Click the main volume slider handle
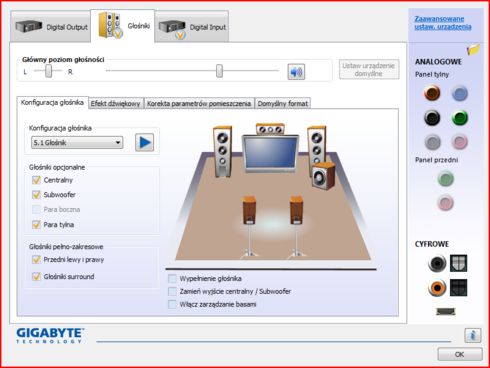This screenshot has width=490, height=368. click(219, 71)
